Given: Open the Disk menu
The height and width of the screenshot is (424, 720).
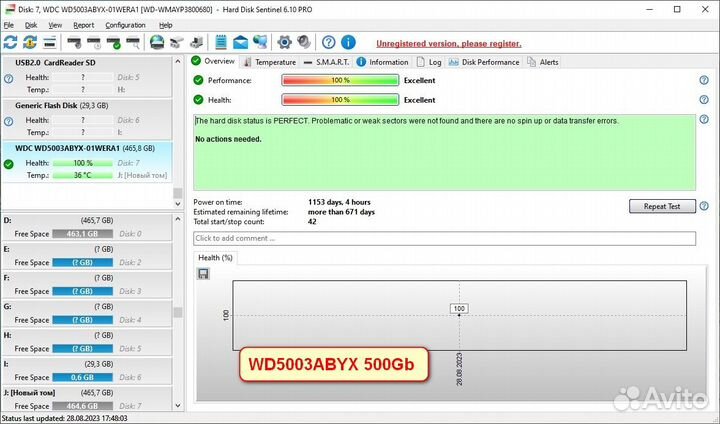Looking at the screenshot, I should point(31,25).
